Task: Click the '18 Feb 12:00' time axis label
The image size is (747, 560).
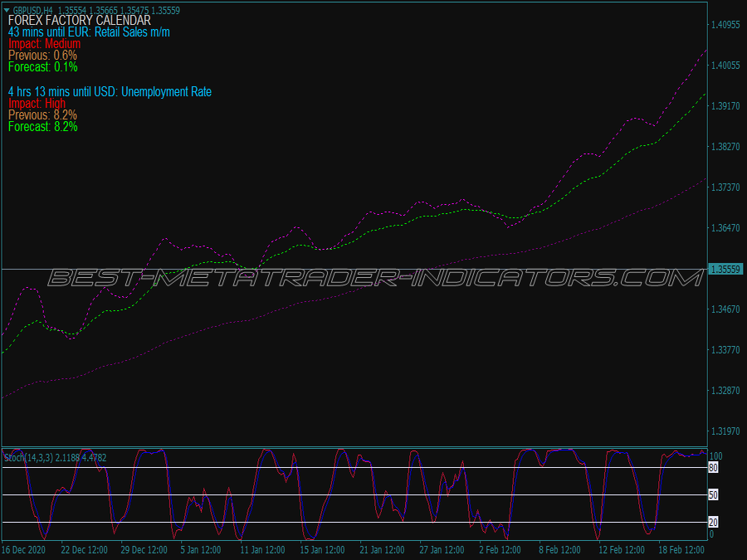Action: coord(681,550)
